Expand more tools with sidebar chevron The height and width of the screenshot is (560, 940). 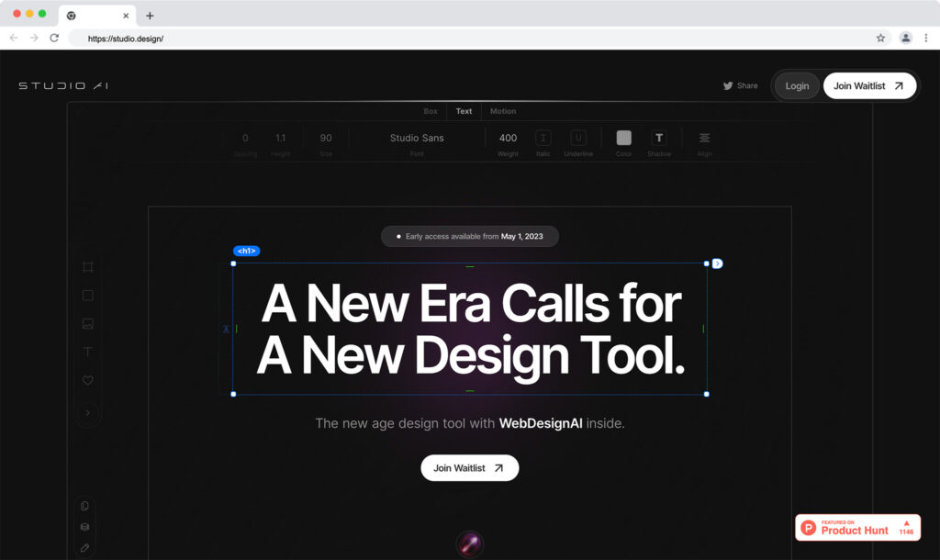click(88, 413)
